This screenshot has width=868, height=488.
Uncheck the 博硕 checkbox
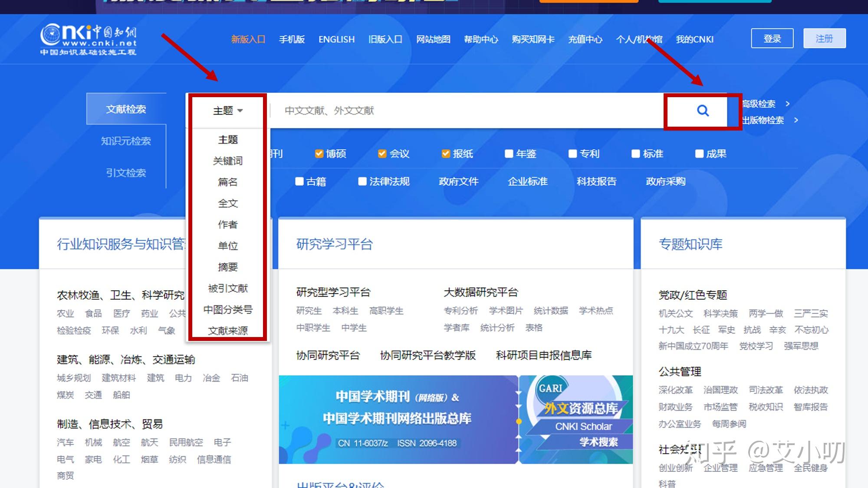(x=319, y=154)
